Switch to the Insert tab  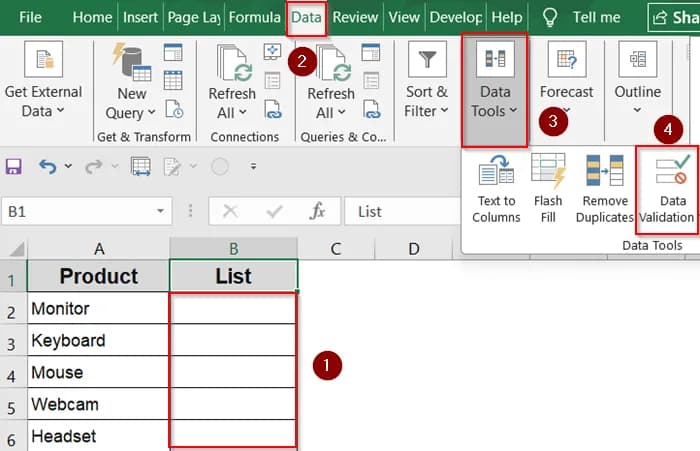click(140, 17)
